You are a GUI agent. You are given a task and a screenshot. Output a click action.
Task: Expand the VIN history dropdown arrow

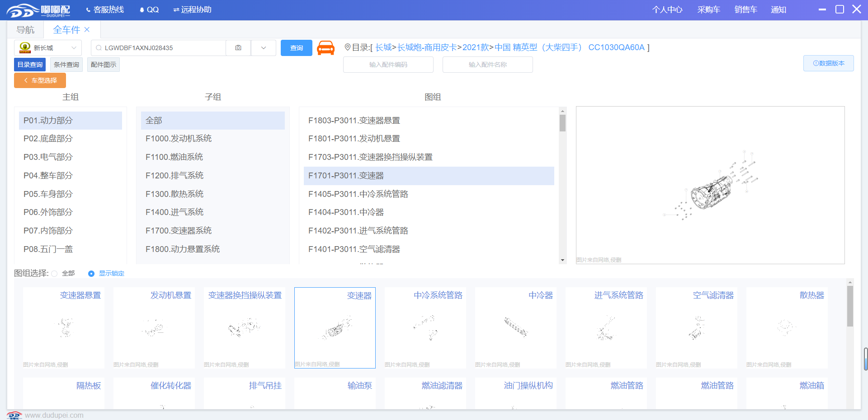(264, 48)
